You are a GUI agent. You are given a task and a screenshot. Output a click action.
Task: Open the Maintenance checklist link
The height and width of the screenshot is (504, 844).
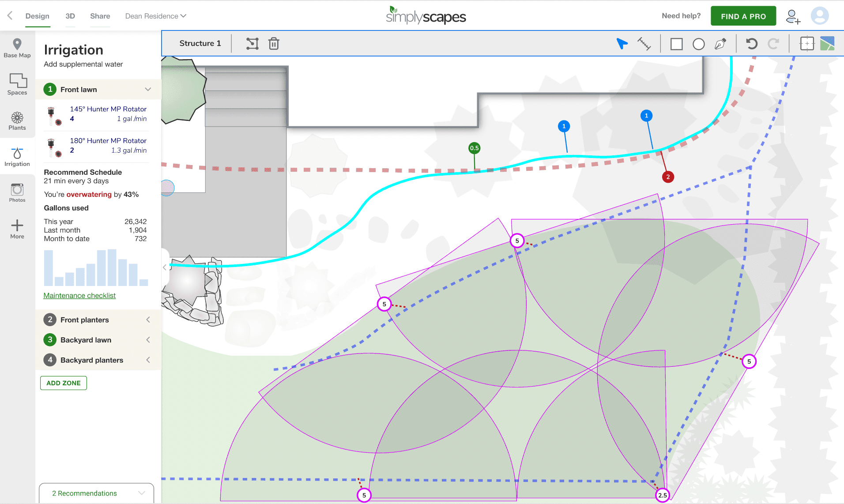tap(79, 296)
